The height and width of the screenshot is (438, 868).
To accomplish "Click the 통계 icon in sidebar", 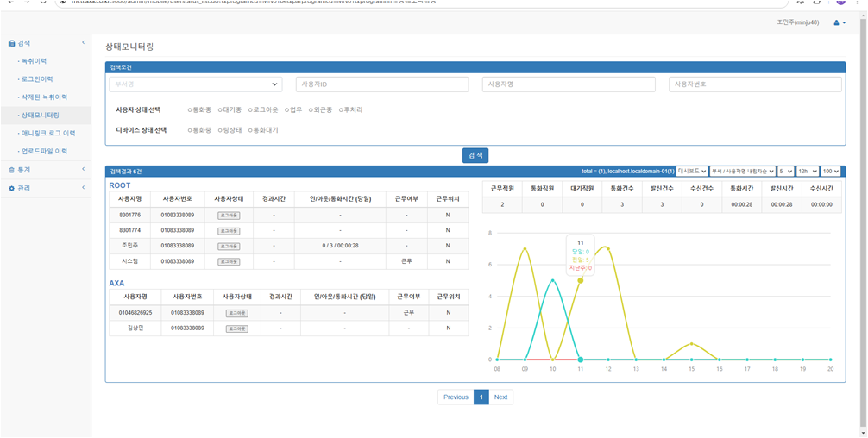I will tap(11, 170).
